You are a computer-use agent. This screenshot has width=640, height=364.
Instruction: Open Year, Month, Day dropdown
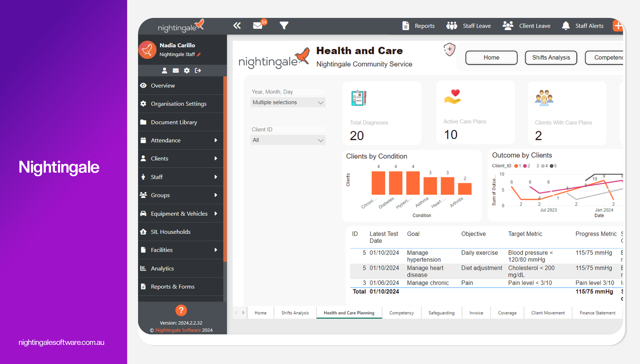288,103
